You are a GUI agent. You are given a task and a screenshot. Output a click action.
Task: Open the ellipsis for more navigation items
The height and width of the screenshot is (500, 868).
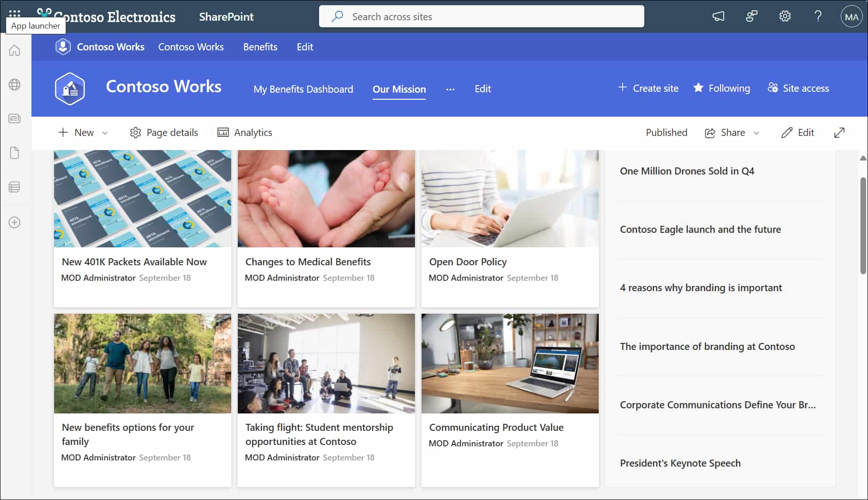[450, 89]
